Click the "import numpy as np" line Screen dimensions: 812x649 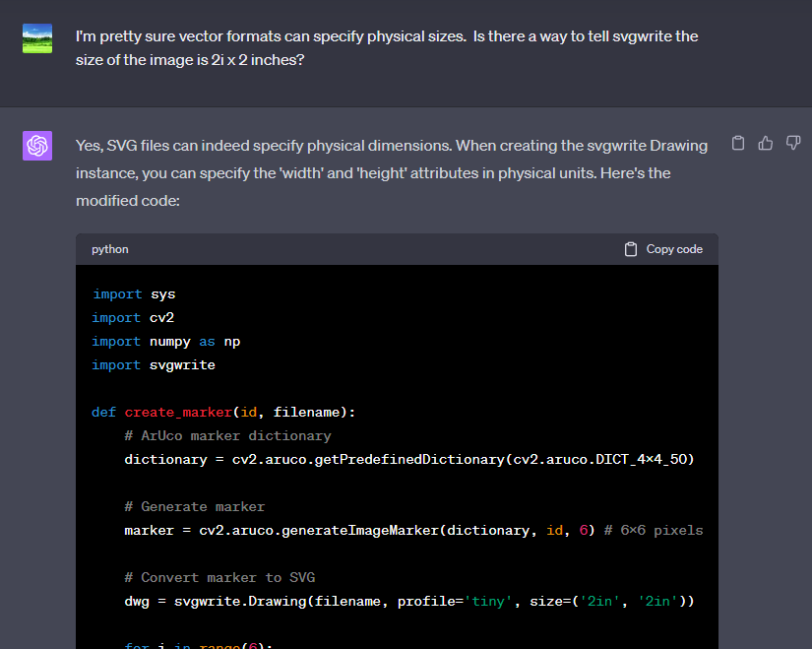point(166,341)
